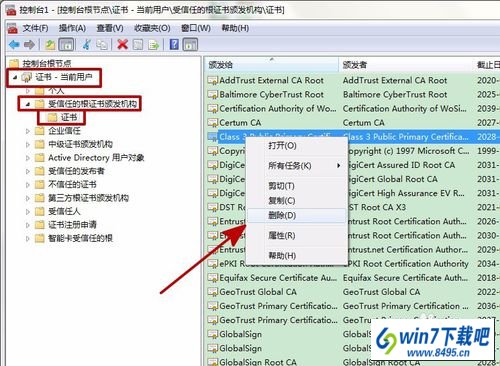Viewport: 500px width, 366px height.
Task: Select 中级证书颁发机构 in the tree
Action: pos(80,144)
